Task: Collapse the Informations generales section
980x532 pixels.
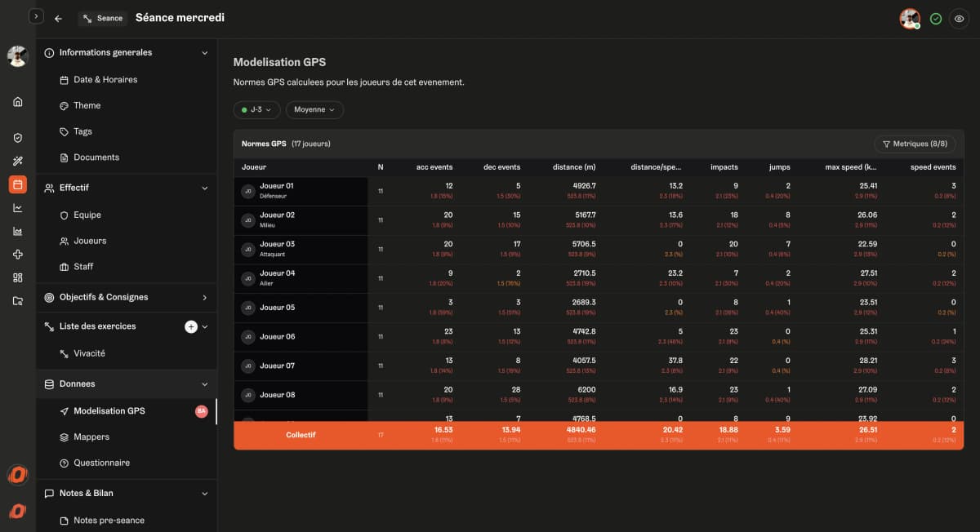Action: (x=204, y=53)
